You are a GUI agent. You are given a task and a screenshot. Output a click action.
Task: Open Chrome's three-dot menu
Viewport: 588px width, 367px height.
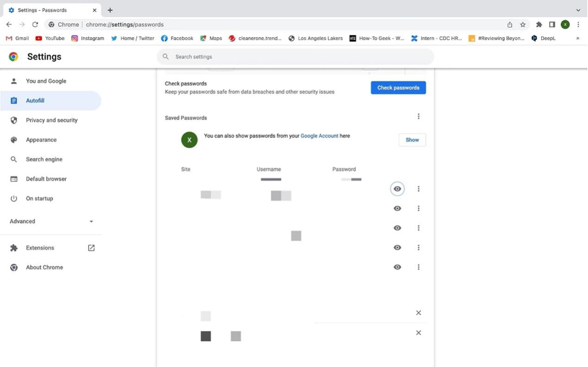pos(578,24)
